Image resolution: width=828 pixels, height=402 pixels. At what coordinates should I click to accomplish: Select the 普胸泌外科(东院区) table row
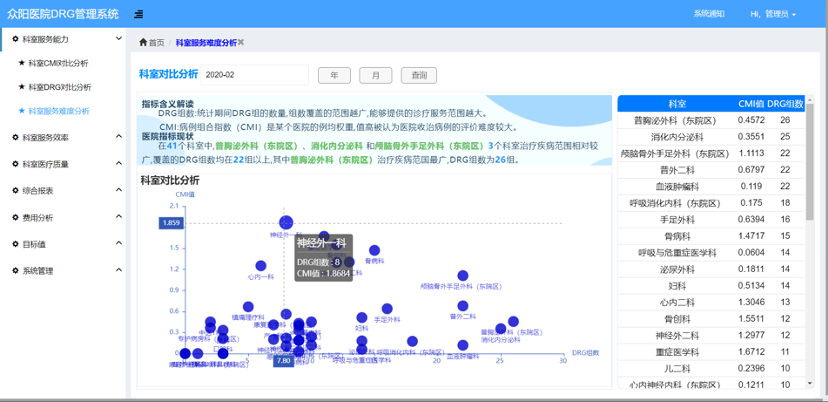[x=711, y=120]
